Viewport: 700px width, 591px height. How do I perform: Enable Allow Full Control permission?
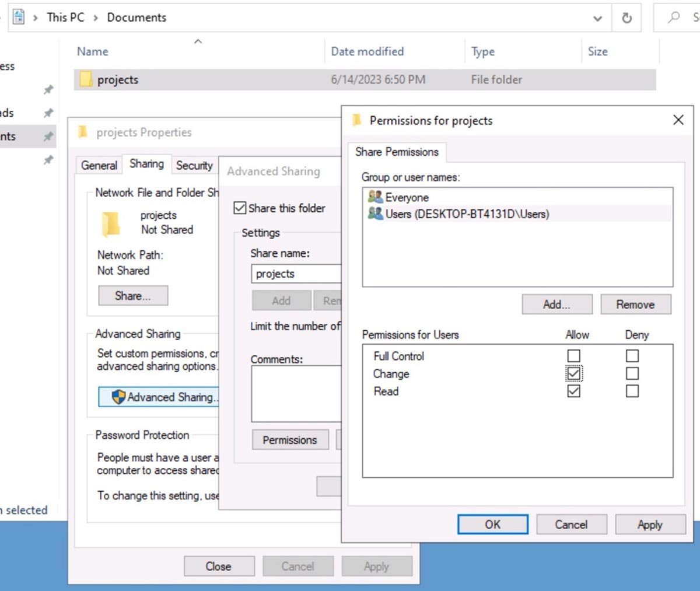point(574,355)
